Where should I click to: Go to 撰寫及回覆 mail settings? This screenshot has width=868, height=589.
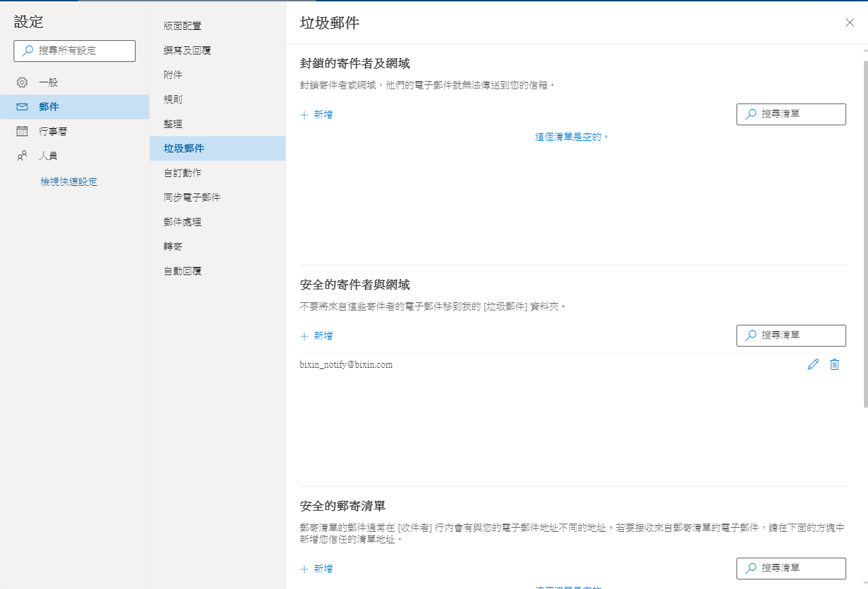(x=218, y=50)
